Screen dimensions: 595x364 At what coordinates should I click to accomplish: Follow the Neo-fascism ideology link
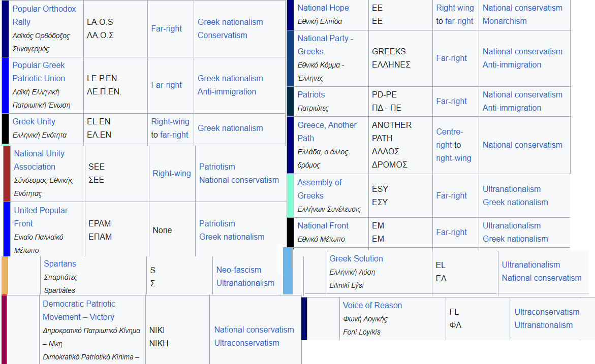click(x=239, y=270)
